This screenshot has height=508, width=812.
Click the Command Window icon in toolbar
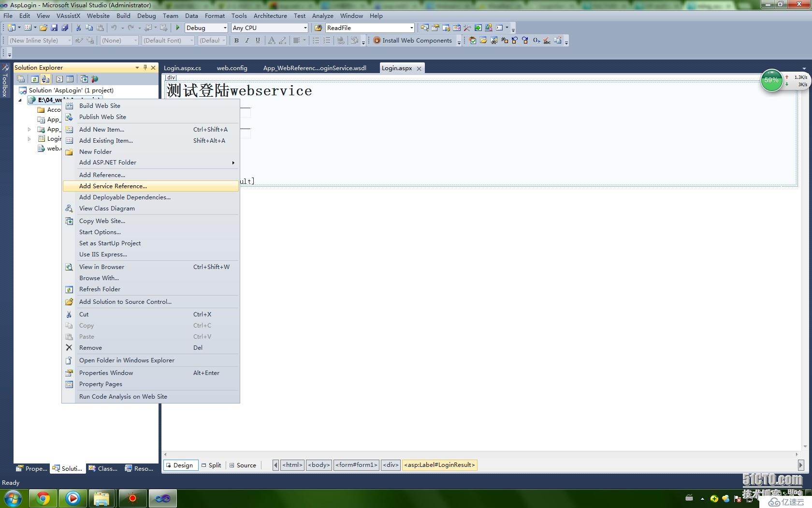[x=499, y=28]
